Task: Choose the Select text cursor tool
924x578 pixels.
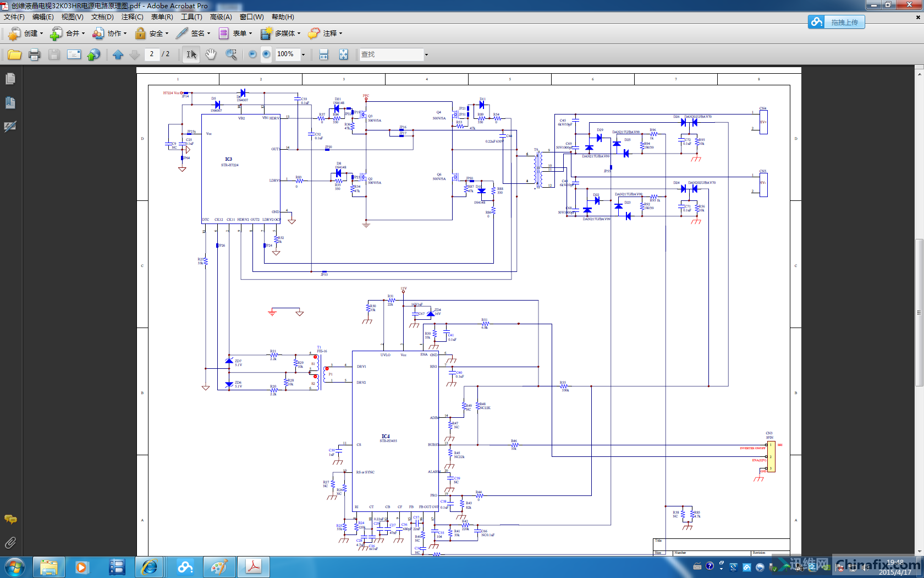Action: click(191, 54)
